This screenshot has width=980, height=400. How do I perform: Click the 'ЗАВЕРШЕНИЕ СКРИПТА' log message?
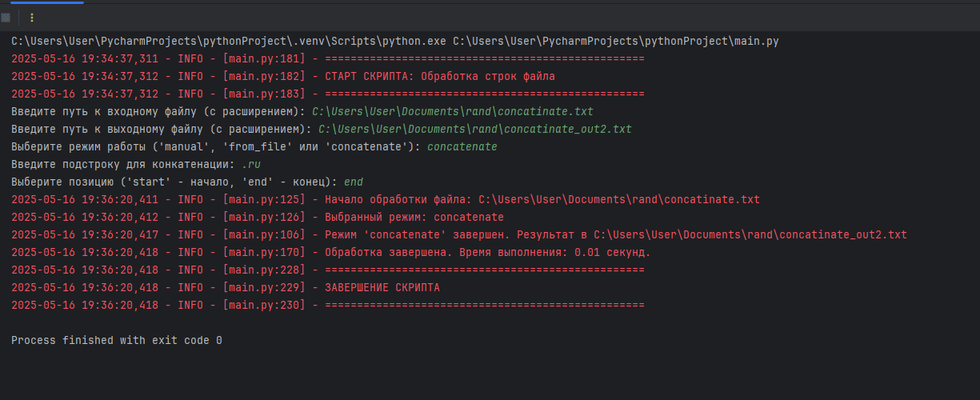(x=382, y=287)
